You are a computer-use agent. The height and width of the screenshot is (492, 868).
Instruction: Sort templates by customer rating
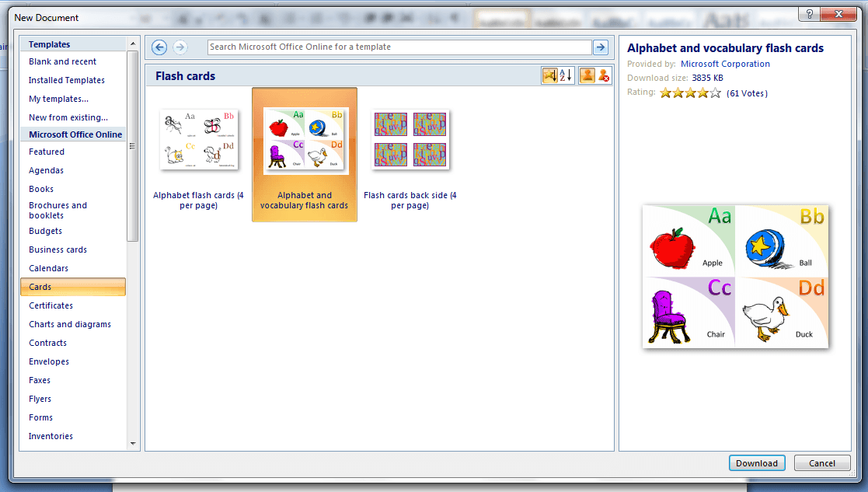(550, 75)
